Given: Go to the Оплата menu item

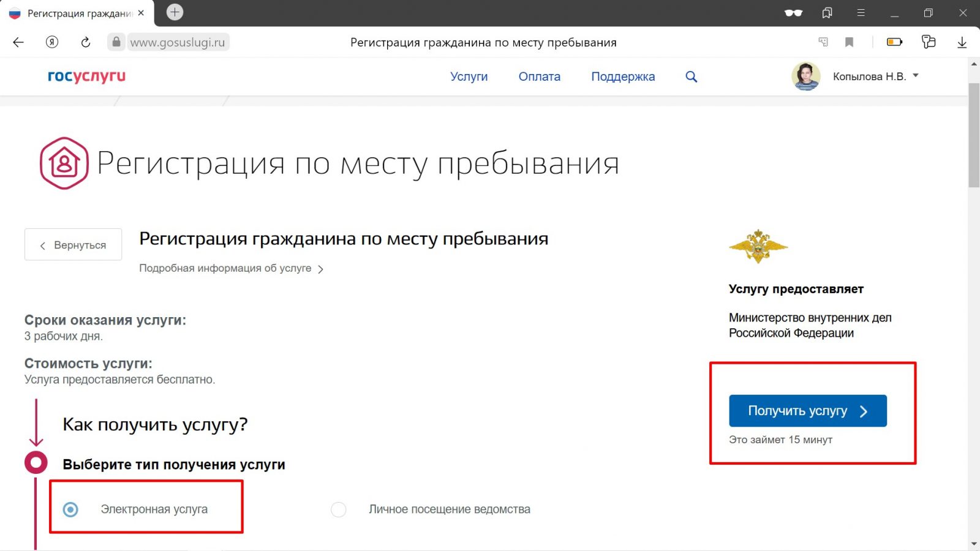Looking at the screenshot, I should pyautogui.click(x=539, y=77).
